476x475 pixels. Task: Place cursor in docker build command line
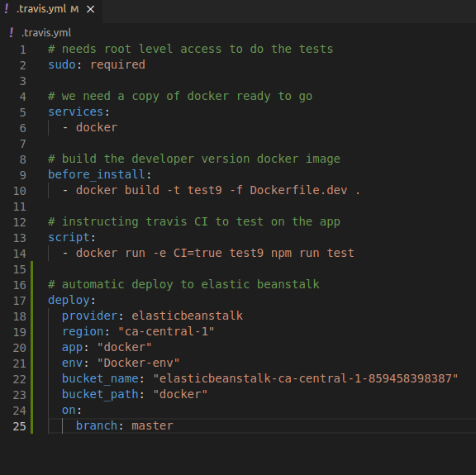coord(212,190)
